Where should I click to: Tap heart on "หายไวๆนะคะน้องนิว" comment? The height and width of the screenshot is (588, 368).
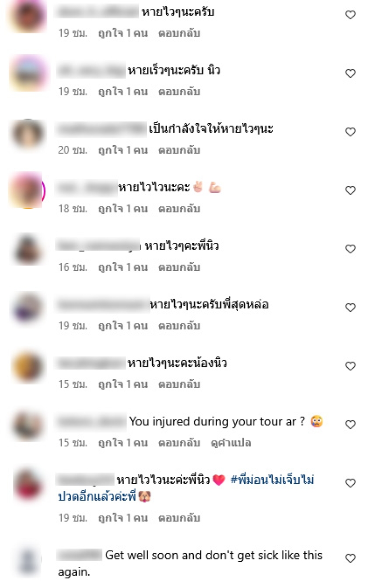point(351,366)
